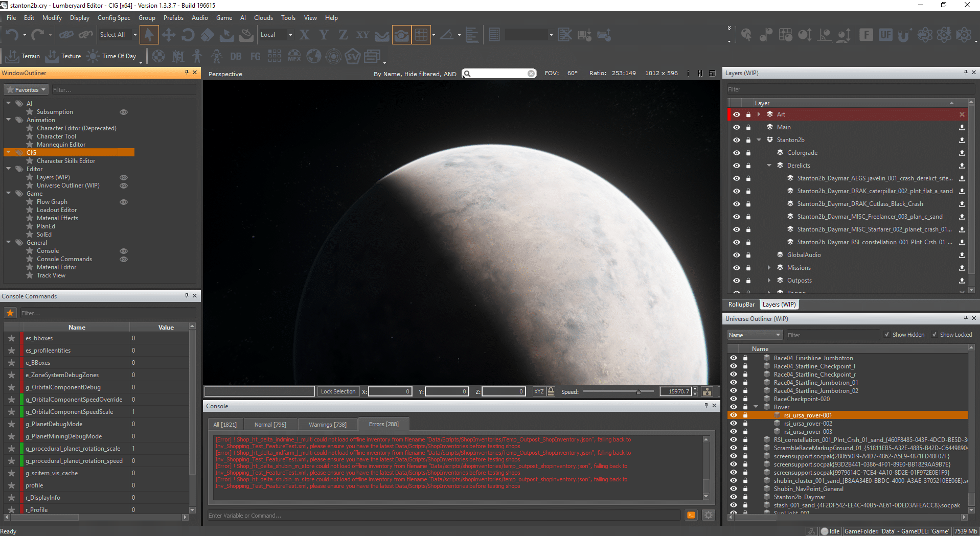Viewport: 980px width, 536px height.
Task: Click the Lock Selection button
Action: [338, 391]
